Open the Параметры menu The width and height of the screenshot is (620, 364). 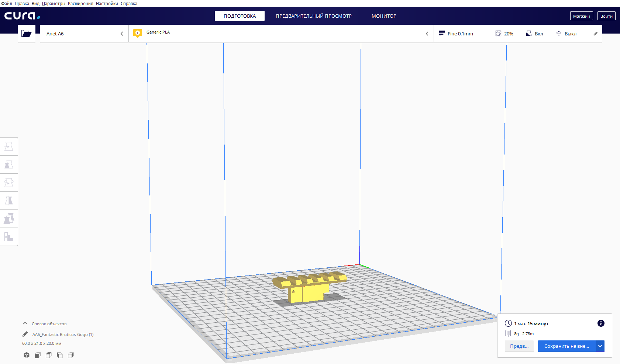(x=54, y=4)
